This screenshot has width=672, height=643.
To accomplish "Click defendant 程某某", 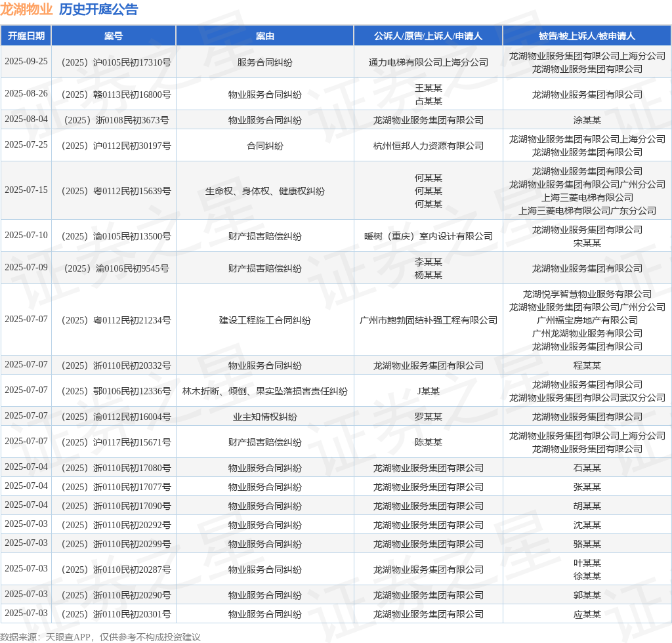I will 587,366.
